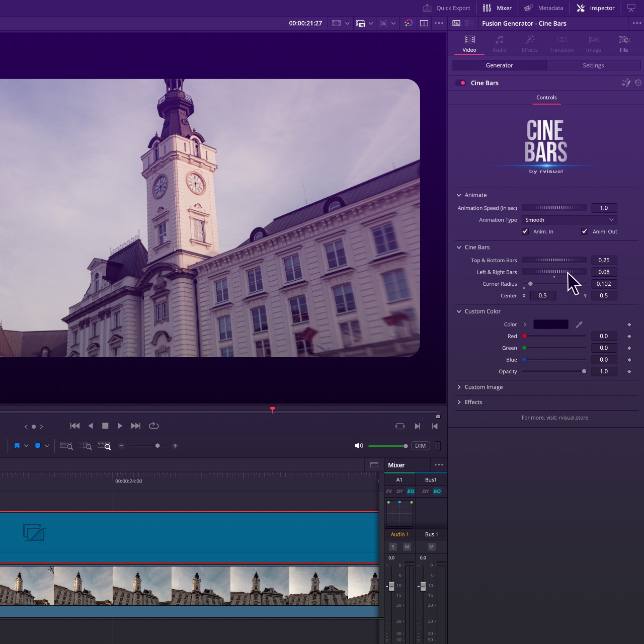This screenshot has width=644, height=644.
Task: Click the Quick Export icon
Action: point(427,8)
